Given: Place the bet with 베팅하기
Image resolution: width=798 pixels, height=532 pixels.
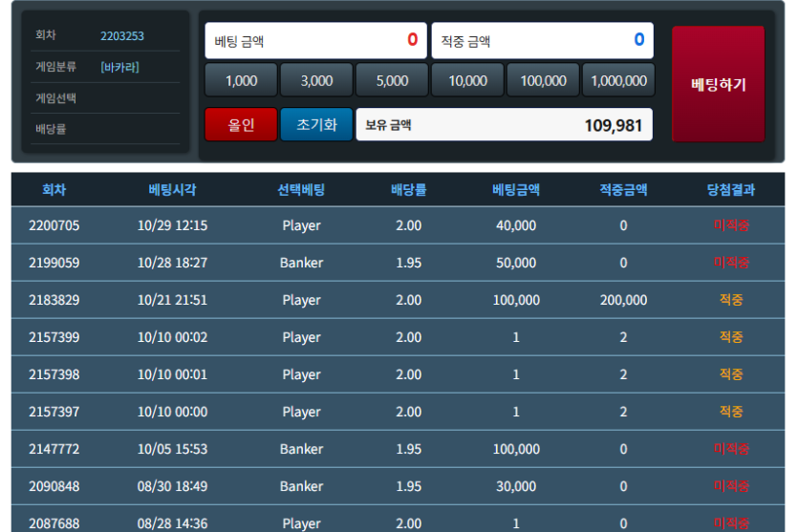Looking at the screenshot, I should pos(718,84).
